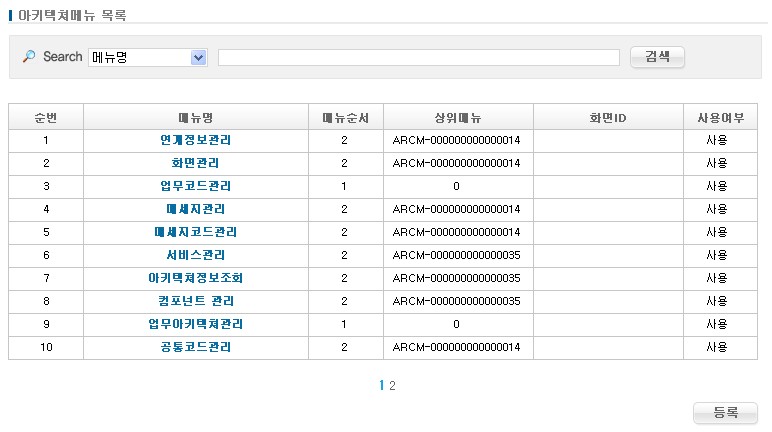
Task: Select the 업무코드관리 menu link
Action: pos(195,186)
